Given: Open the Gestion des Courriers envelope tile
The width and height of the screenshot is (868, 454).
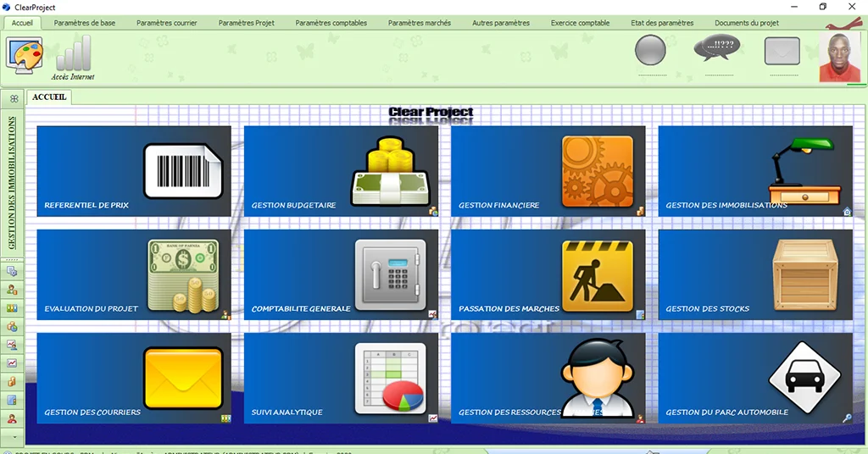Looking at the screenshot, I should point(134,379).
